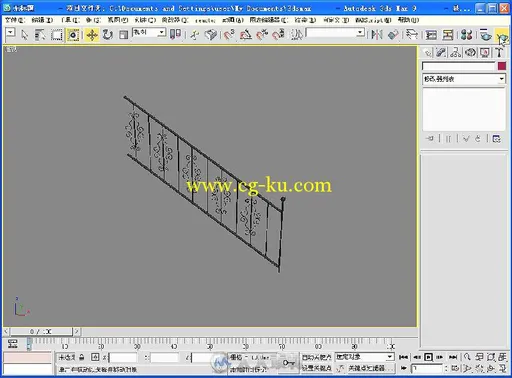Screen dimensions: 512x378
Task: Click the time slider 0/100 handle
Action: (41, 331)
